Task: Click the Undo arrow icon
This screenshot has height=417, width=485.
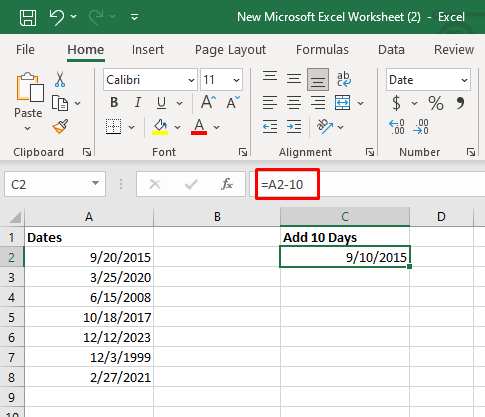Action: 57,17
